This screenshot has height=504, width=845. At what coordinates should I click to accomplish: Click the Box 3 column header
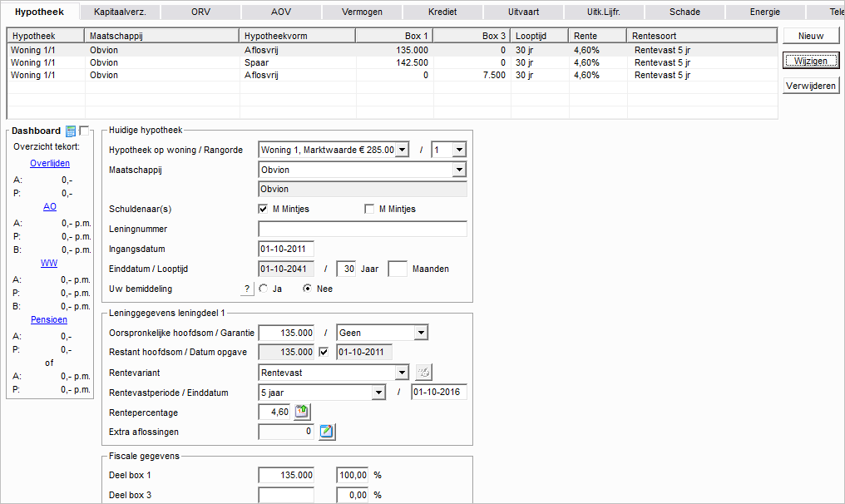[x=472, y=36]
